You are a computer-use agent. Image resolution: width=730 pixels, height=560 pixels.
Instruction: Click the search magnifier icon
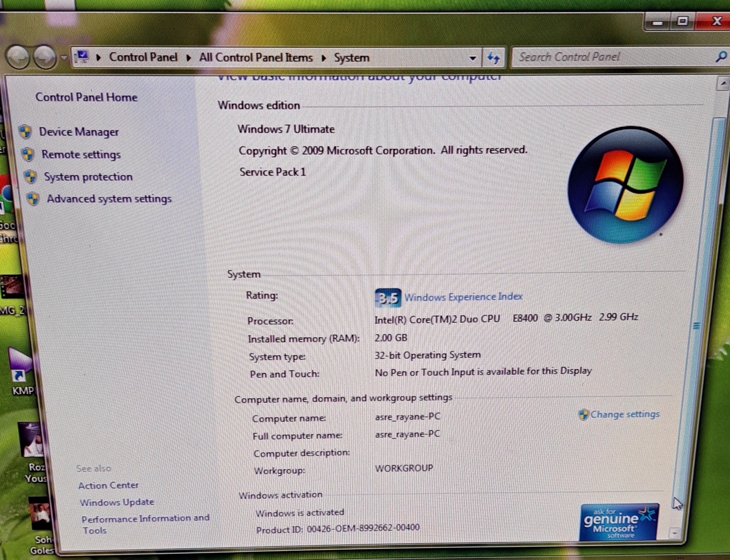721,57
